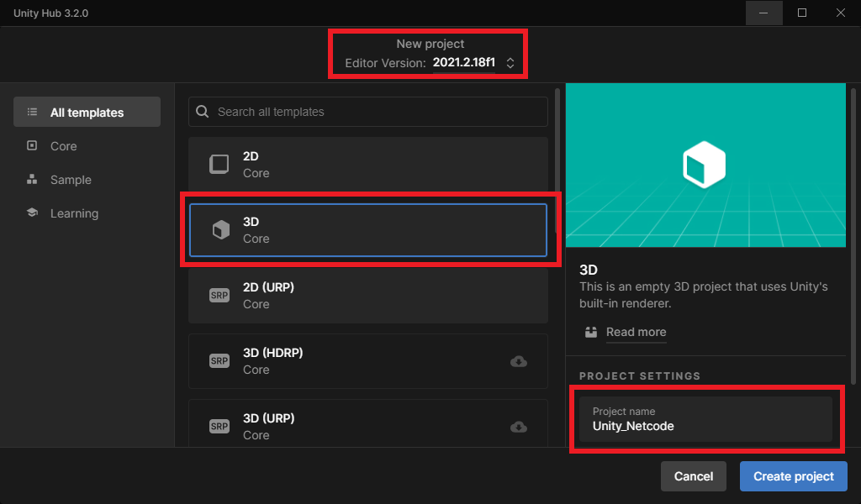Image resolution: width=861 pixels, height=504 pixels.
Task: Choose the 3D (URP) template
Action: (x=368, y=423)
